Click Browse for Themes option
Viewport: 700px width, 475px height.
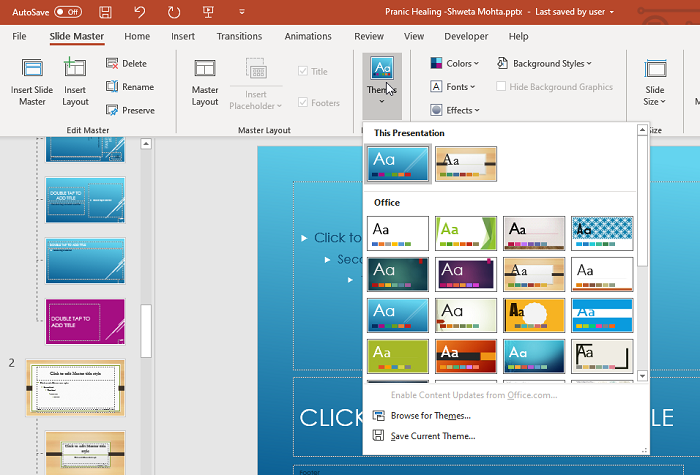[430, 415]
